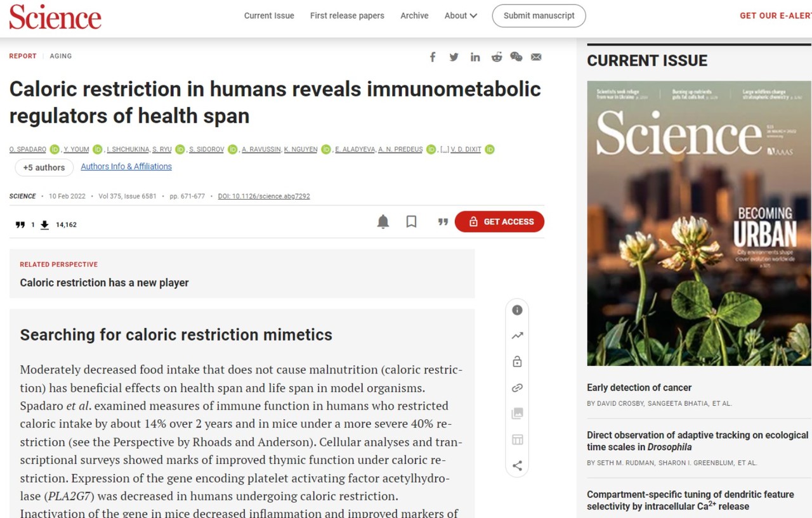Image resolution: width=812 pixels, height=518 pixels.
Task: Open the Current Issue nav item
Action: coord(269,16)
